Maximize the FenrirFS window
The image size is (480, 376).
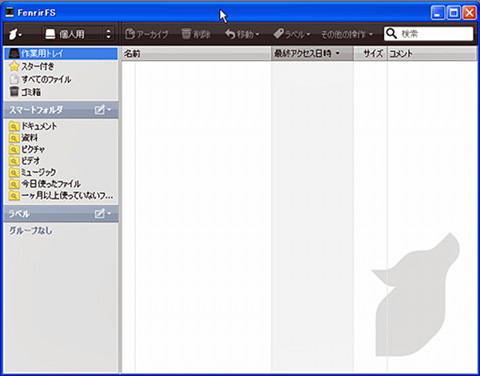pyautogui.click(x=454, y=13)
